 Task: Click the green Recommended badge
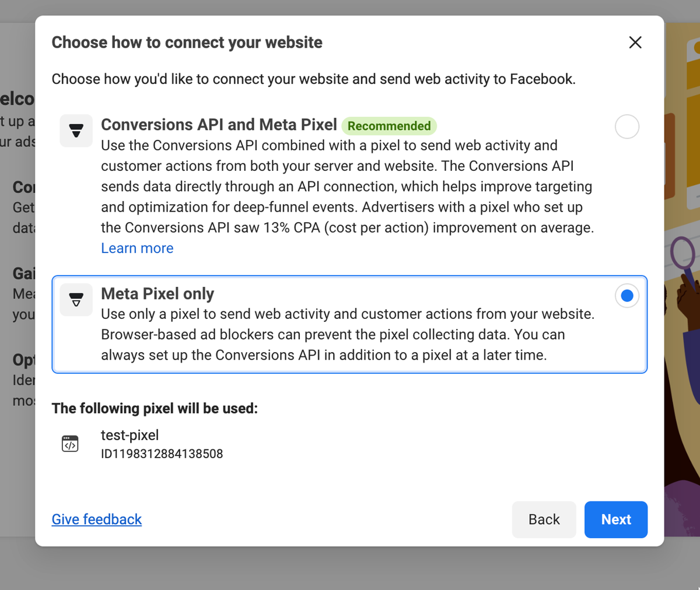(x=389, y=126)
